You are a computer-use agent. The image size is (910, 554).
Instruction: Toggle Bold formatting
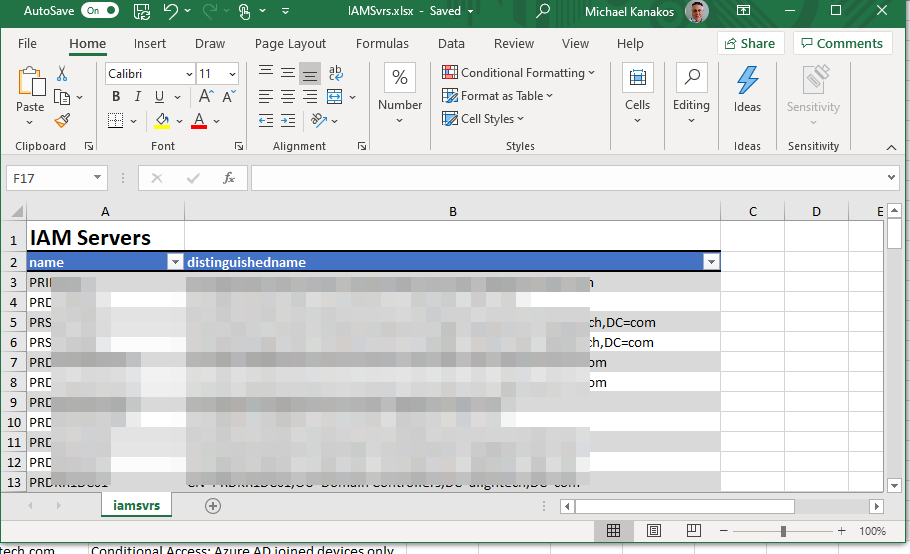pos(116,97)
